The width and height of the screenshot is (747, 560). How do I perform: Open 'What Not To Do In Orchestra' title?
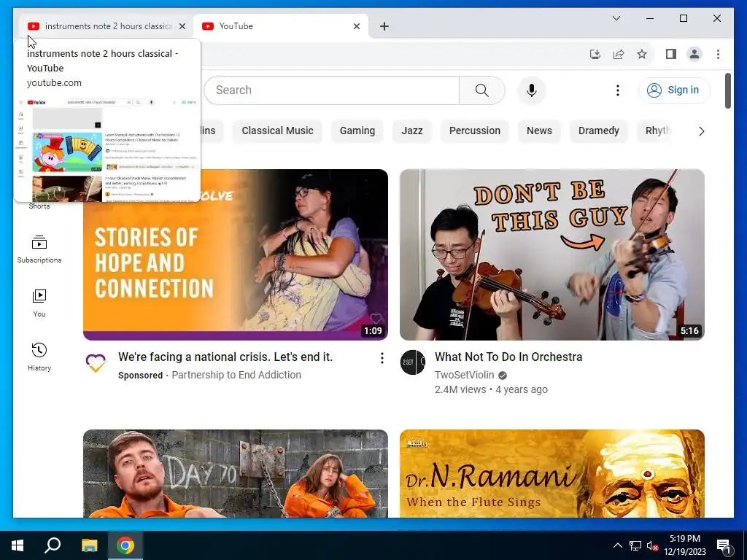(508, 357)
